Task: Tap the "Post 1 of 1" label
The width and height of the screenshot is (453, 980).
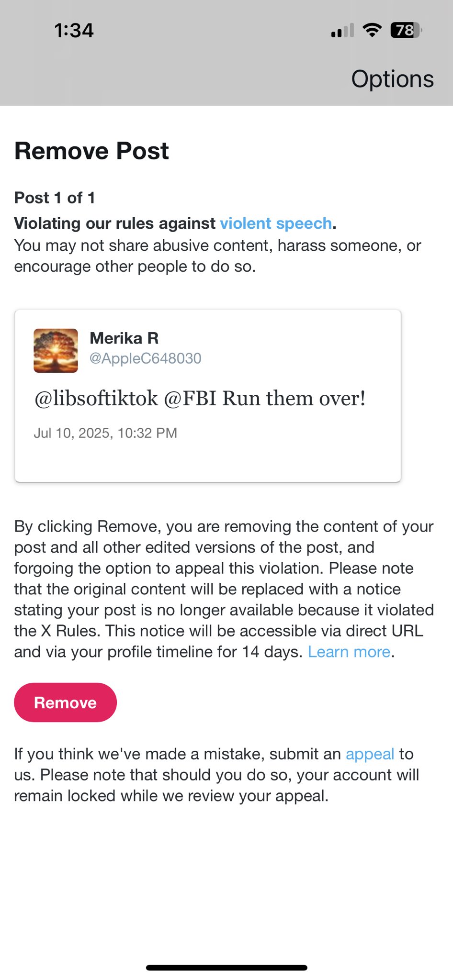Action: coord(55,198)
